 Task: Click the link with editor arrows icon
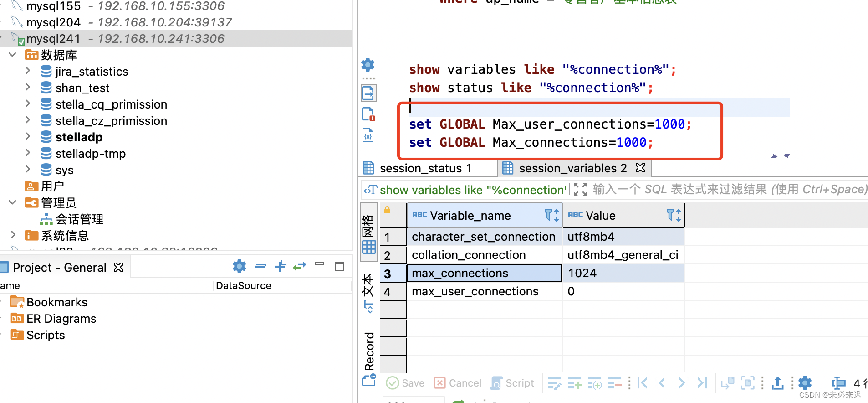[299, 266]
